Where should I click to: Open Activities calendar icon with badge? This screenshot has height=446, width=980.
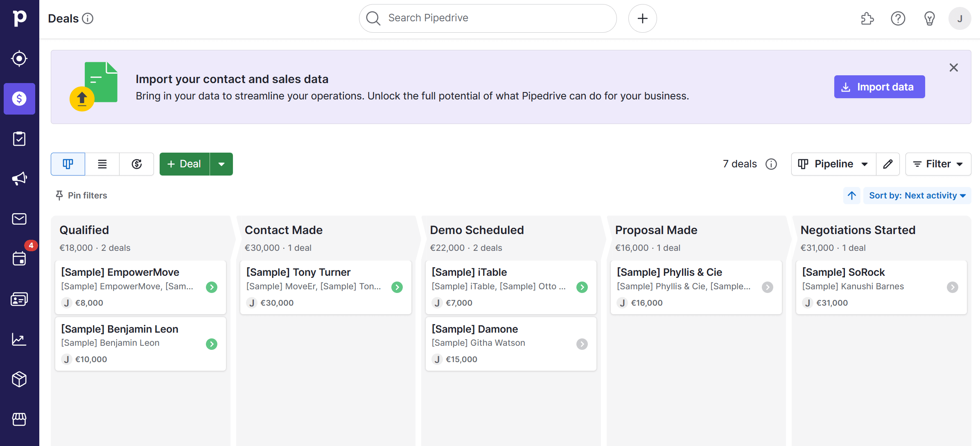click(19, 259)
